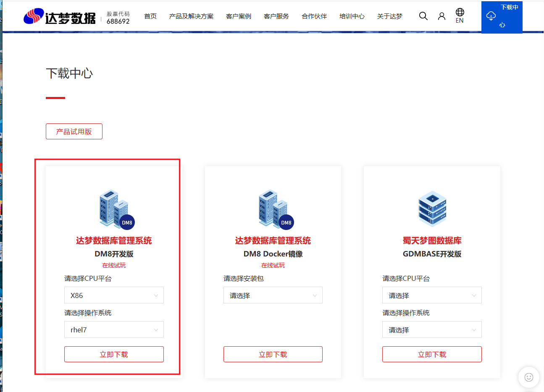
Task: Click 在线试玩 link under DM8开发版
Action: click(x=114, y=265)
